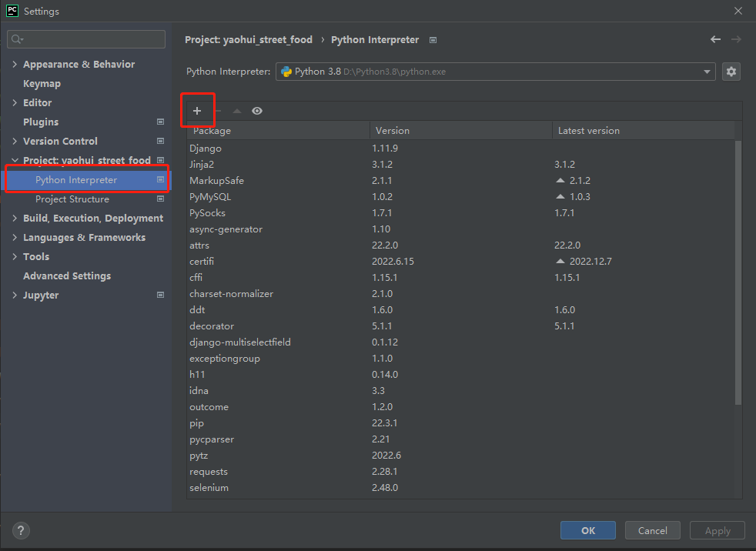Expand Languages & Frameworks section
Viewport: 756px width, 551px height.
click(x=15, y=237)
